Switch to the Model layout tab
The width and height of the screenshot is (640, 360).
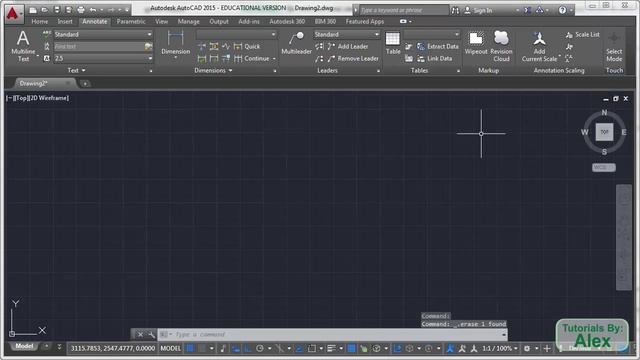point(24,346)
